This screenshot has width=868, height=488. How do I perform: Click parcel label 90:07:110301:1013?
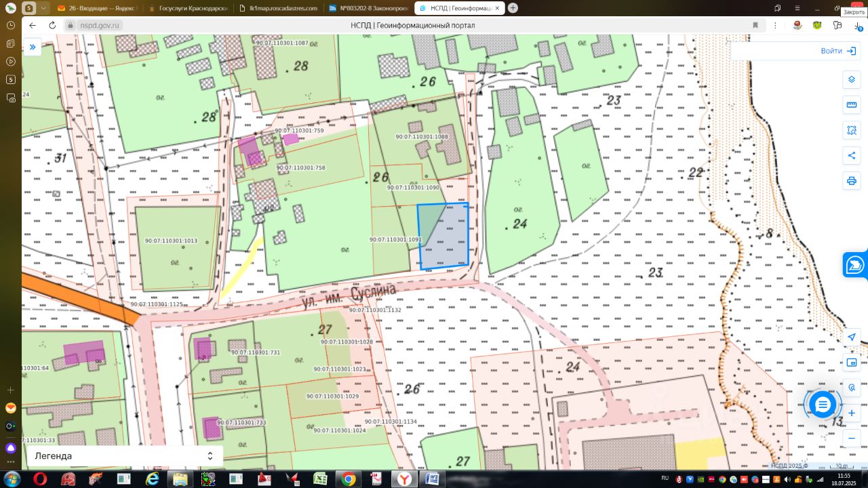coord(171,241)
